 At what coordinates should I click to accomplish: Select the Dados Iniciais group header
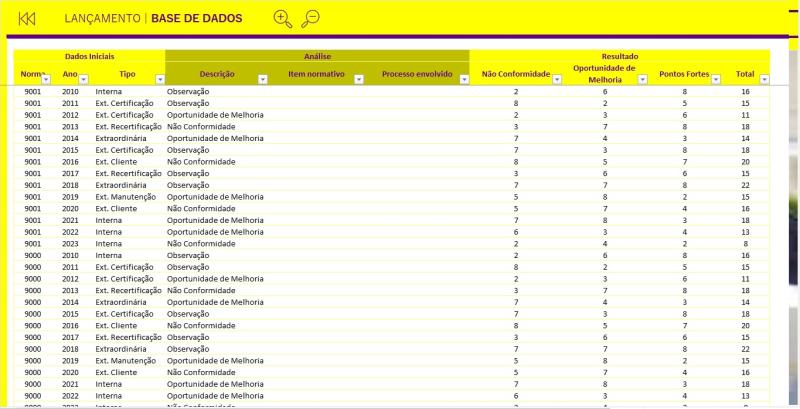pyautogui.click(x=89, y=56)
